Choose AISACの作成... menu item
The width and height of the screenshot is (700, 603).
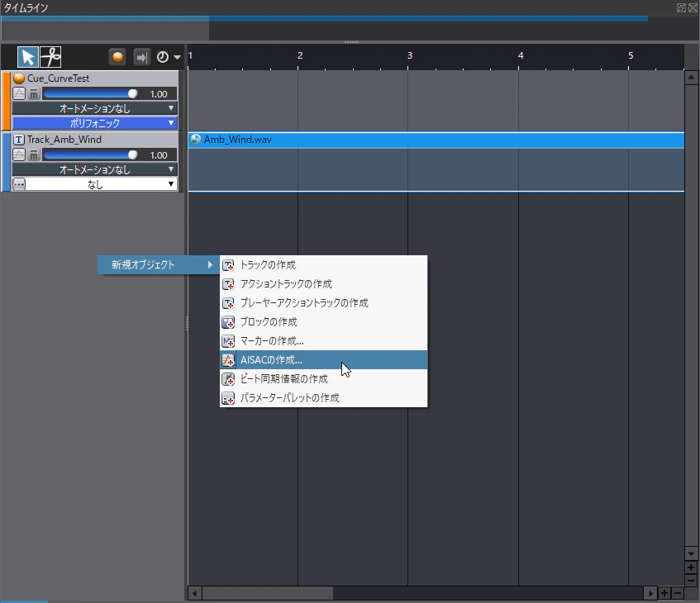pos(324,360)
